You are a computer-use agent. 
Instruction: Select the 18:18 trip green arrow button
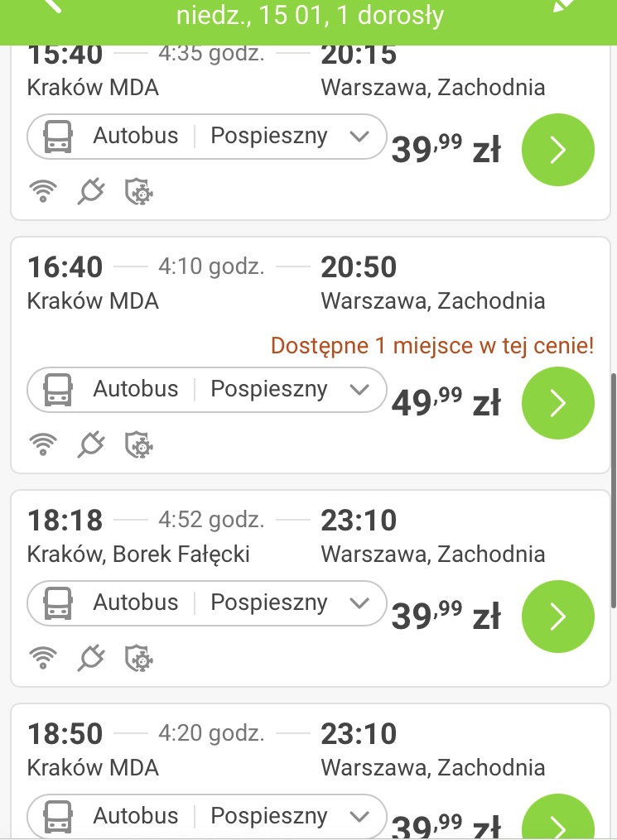(558, 616)
